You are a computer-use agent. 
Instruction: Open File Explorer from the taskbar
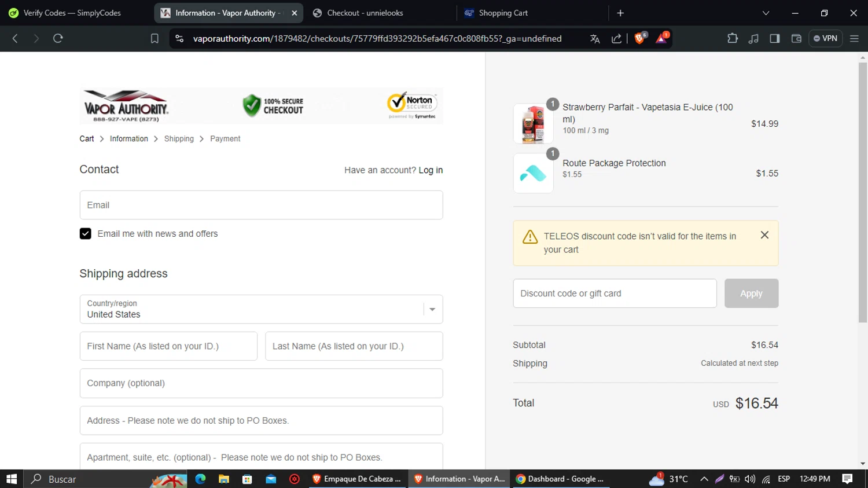click(224, 479)
